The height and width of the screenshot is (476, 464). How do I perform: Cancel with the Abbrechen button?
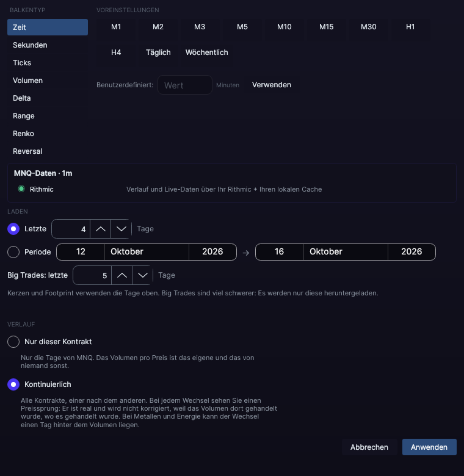[369, 447]
